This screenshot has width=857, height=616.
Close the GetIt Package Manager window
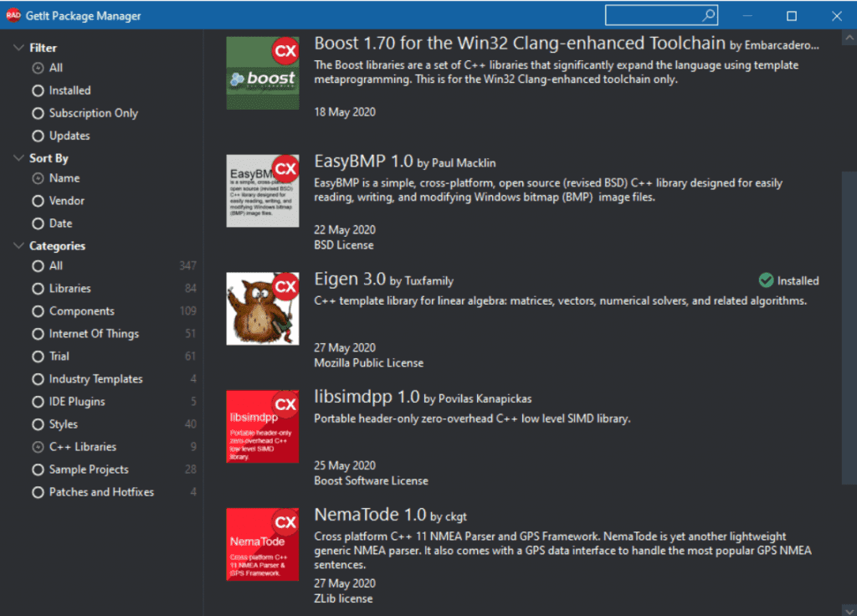tap(836, 16)
